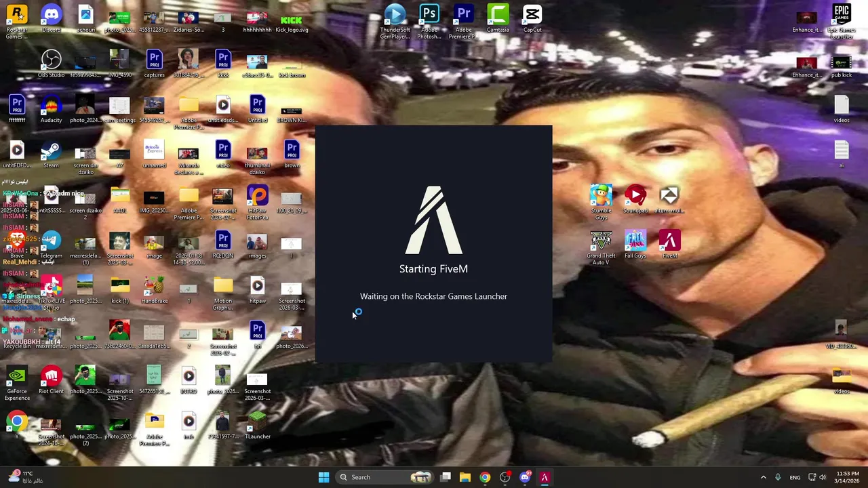Open the cam seetings file

pyautogui.click(x=120, y=110)
